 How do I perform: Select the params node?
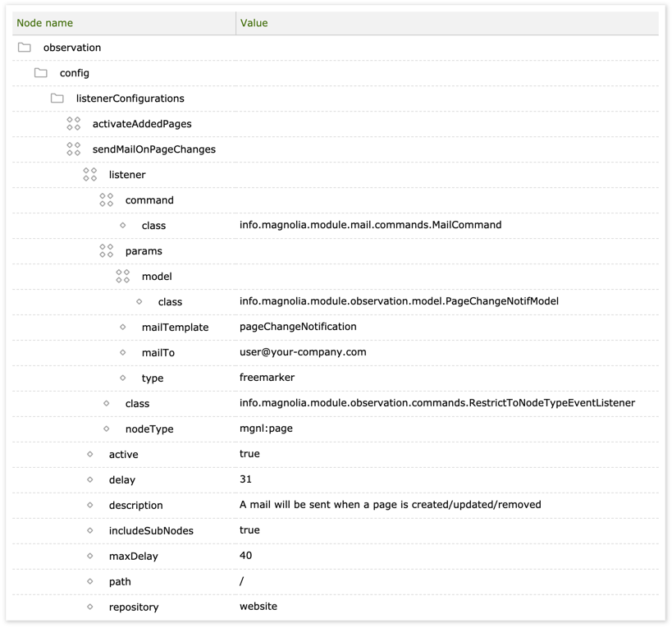[x=144, y=251]
